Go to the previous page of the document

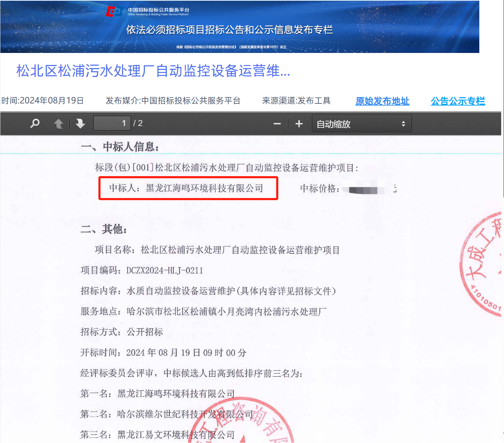[59, 123]
